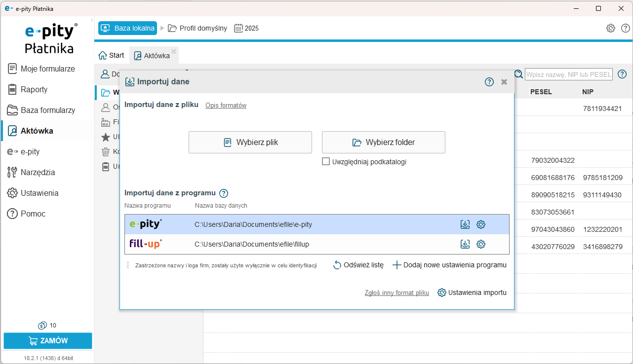Open the top-right application settings gear
633x364 pixels.
tap(611, 28)
